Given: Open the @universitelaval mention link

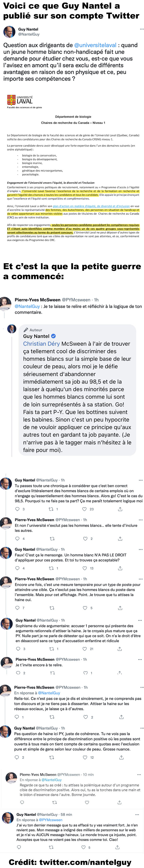Looking at the screenshot, I should click(95, 45).
